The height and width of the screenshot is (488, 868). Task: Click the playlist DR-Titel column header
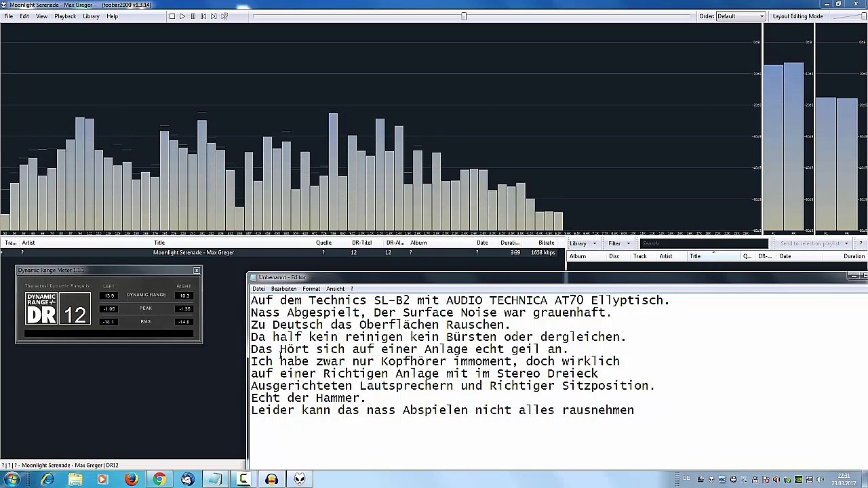(361, 243)
